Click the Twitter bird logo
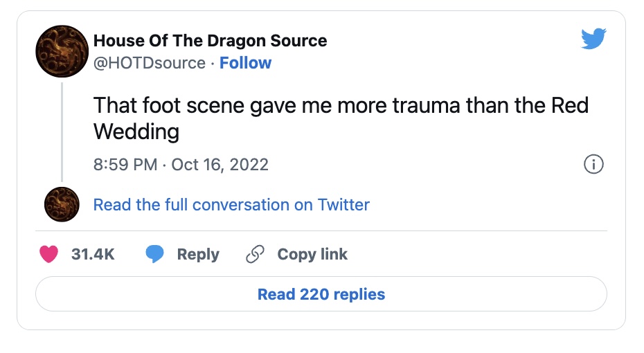Viewport: 644px width, 353px height. (x=593, y=39)
